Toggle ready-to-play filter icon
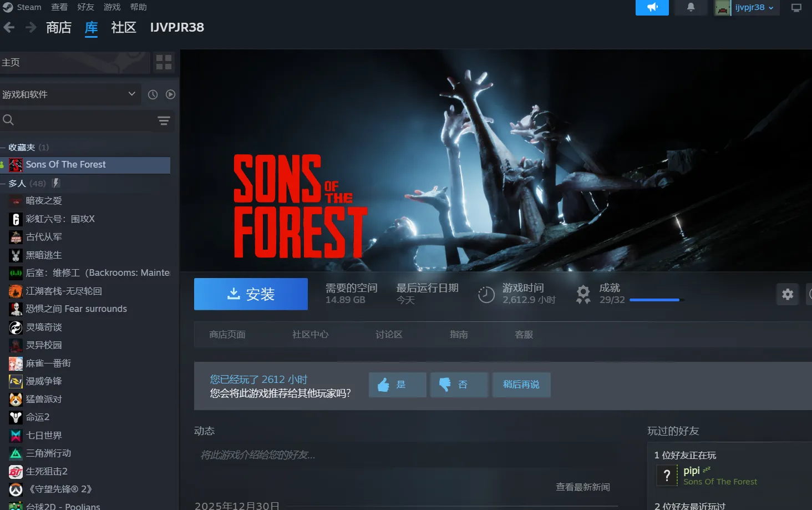The height and width of the screenshot is (510, 812). (x=170, y=94)
